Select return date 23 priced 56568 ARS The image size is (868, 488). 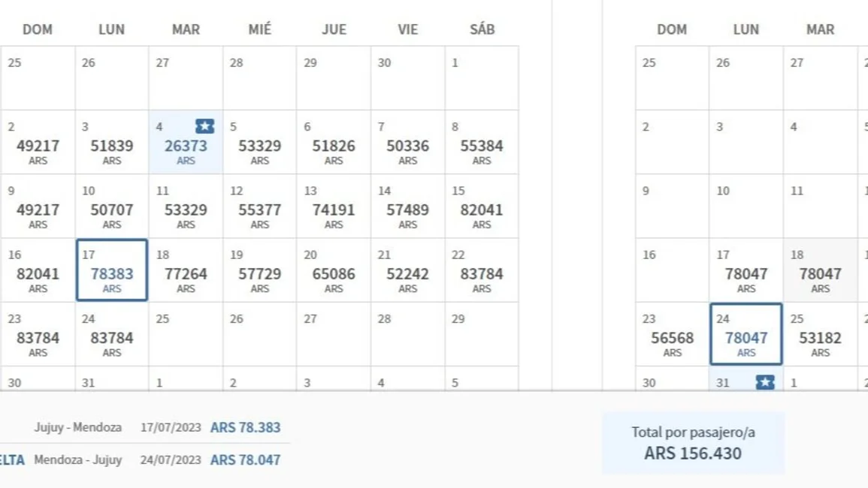[x=672, y=334]
